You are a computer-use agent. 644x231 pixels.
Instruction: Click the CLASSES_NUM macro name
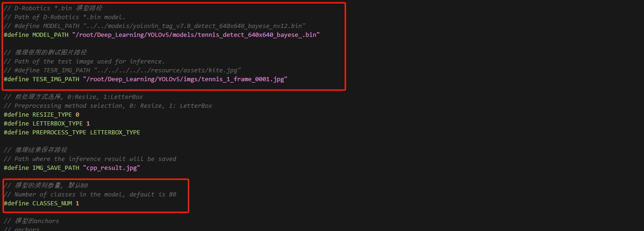[x=52, y=203]
